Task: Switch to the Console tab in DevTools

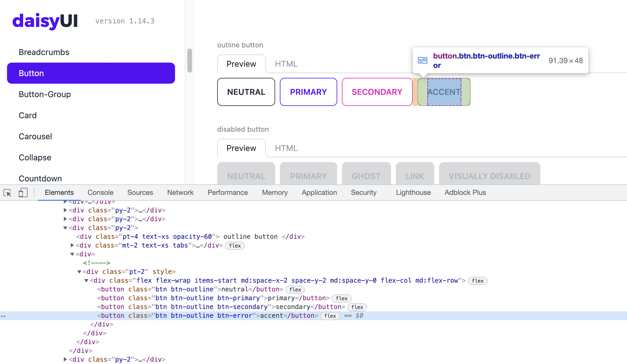Action: (100, 193)
